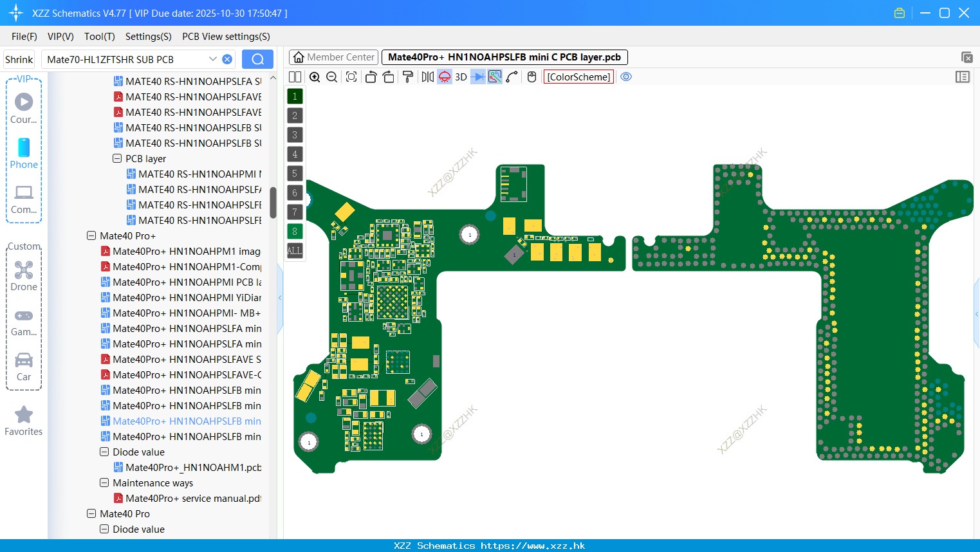Show PCB layer 4

click(x=295, y=154)
